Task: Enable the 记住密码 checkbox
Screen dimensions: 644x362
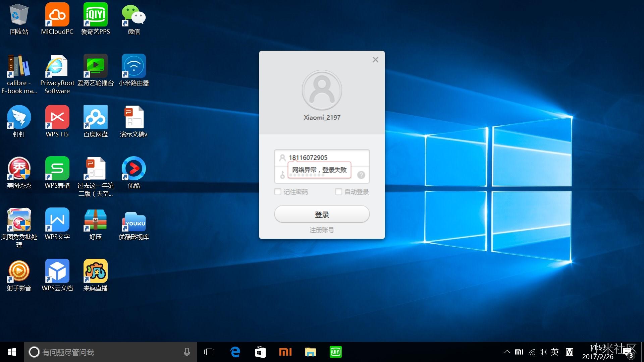Action: [x=278, y=192]
